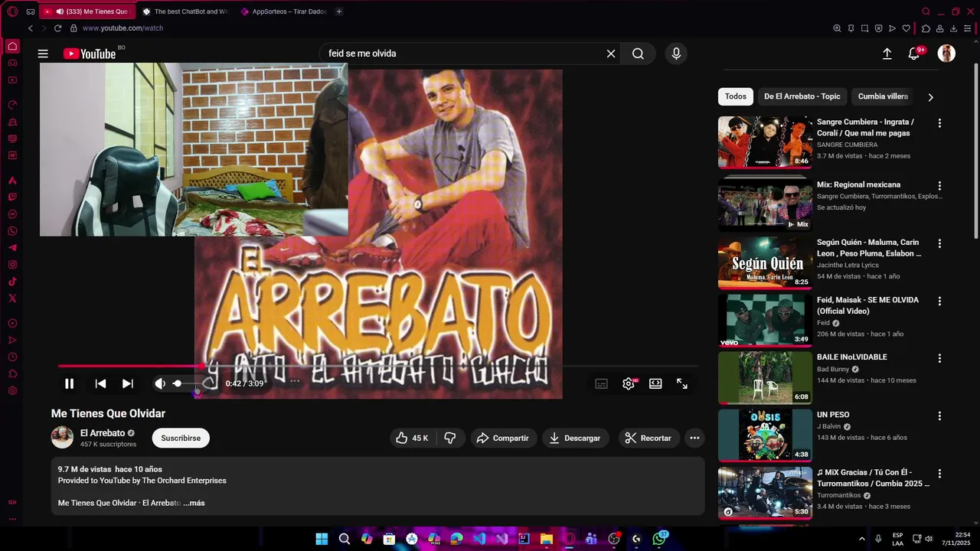Click El Arrebato channel avatar
This screenshot has width=980, height=551.
(x=62, y=438)
